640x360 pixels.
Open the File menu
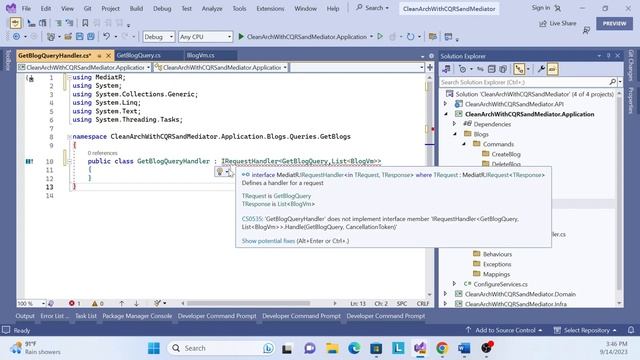click(26, 8)
